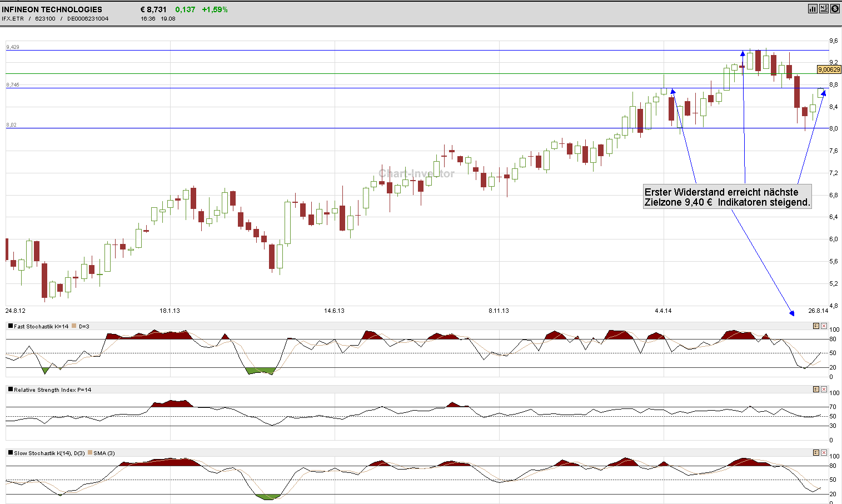Toggle the SMA (3) legend marker
The width and height of the screenshot is (842, 504).
click(89, 452)
